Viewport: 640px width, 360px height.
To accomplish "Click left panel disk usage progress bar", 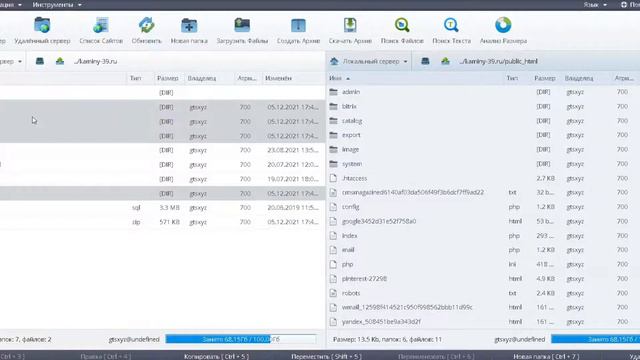I will [241, 339].
